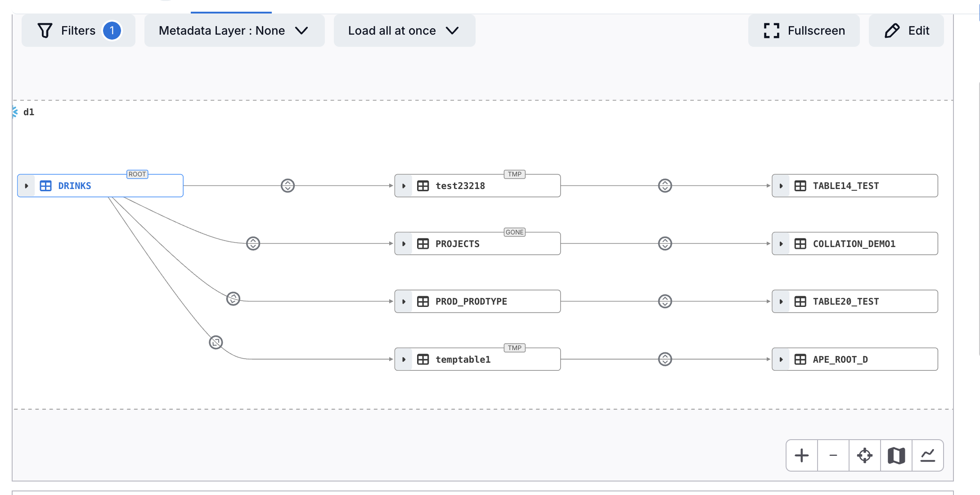Open the Filters panel
The width and height of the screenshot is (980, 495).
78,31
